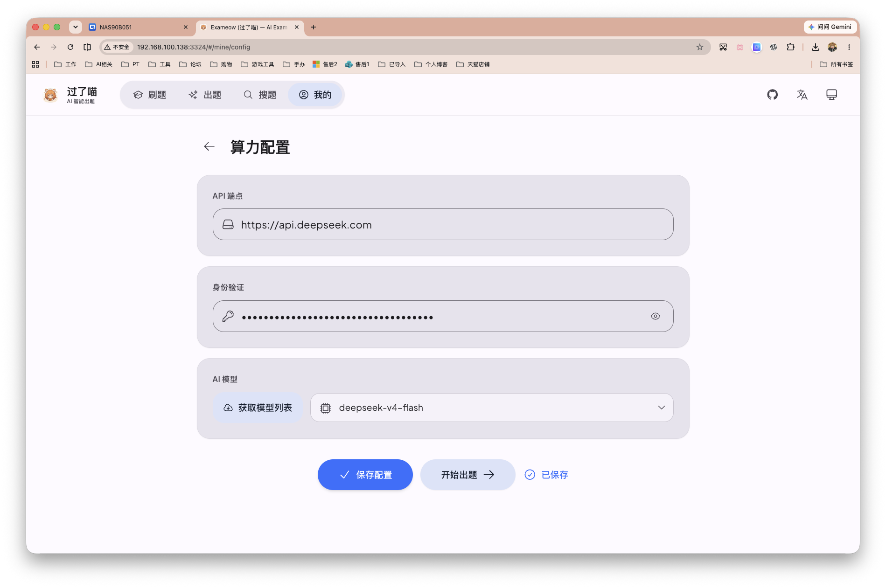Click browser forward navigation arrow
The width and height of the screenshot is (886, 588).
(54, 47)
